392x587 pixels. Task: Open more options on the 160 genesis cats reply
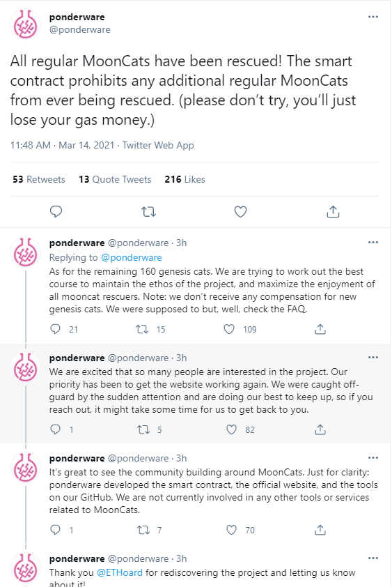tap(373, 242)
